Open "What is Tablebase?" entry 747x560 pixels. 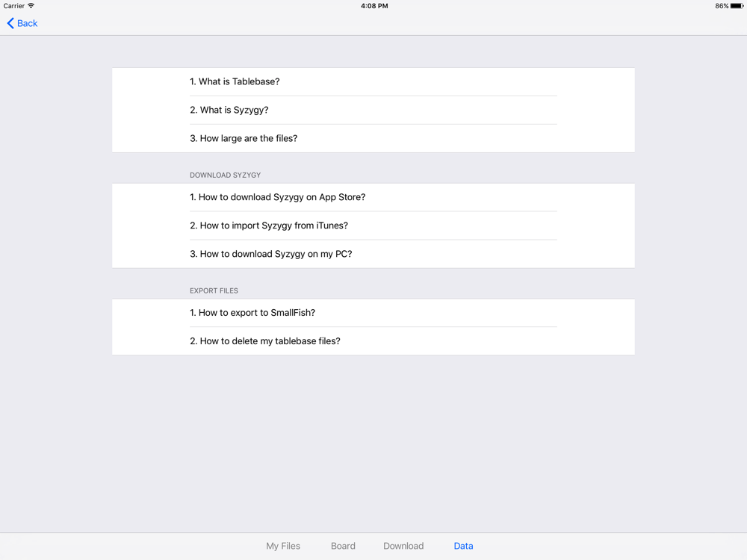[x=373, y=81]
